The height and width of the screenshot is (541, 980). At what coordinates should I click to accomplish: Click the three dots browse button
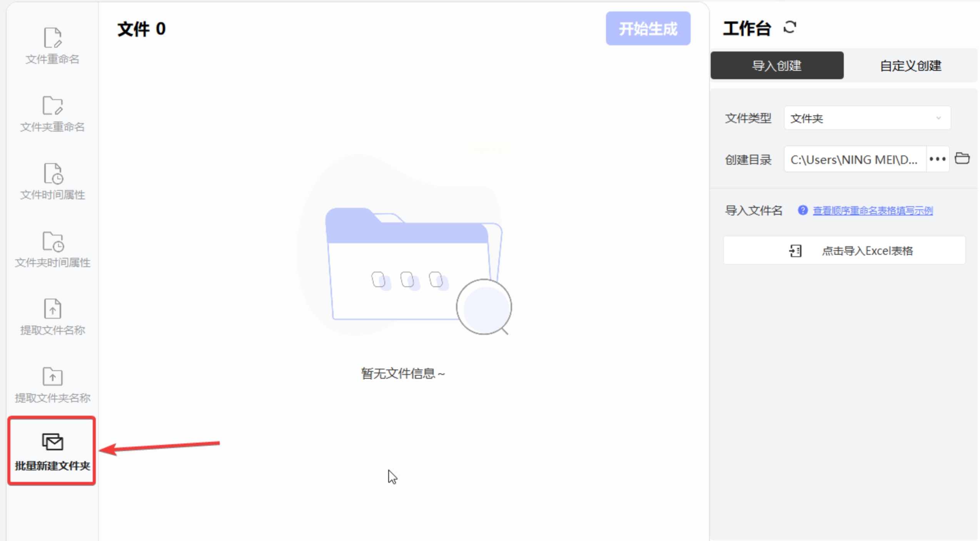937,159
